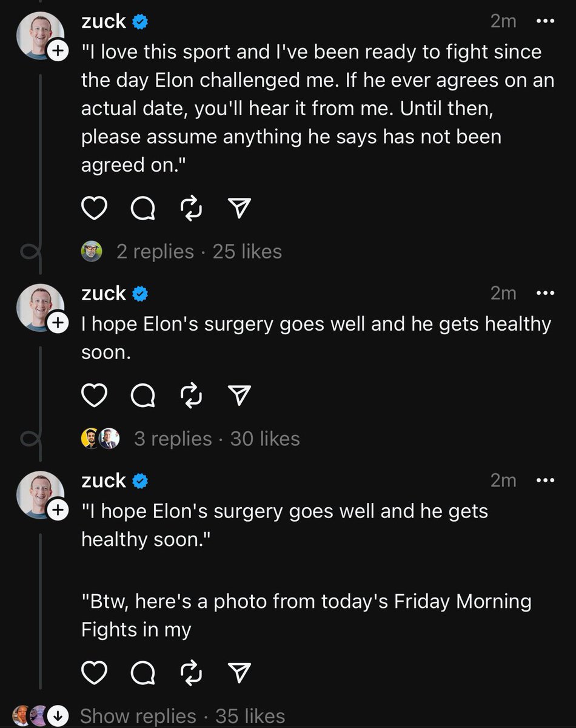Follow zuck via plus badge on first avatar

coord(57,52)
